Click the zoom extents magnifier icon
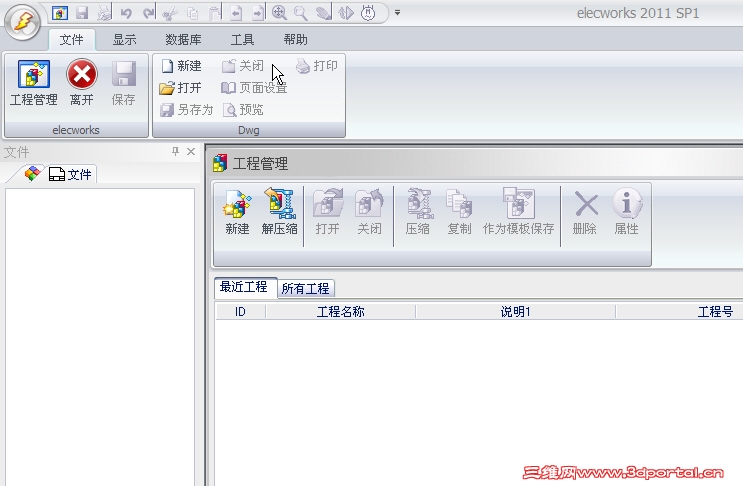This screenshot has height=486, width=743. (x=279, y=13)
